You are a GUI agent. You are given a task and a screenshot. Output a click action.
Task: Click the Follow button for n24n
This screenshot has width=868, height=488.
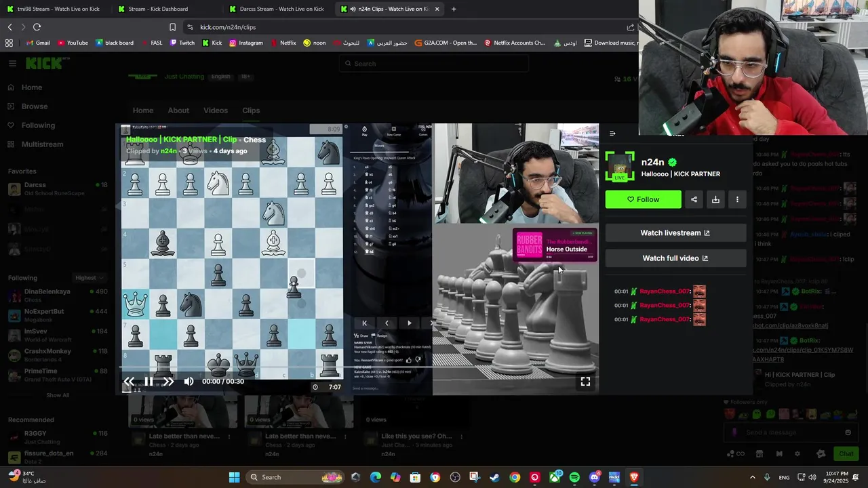(x=643, y=199)
